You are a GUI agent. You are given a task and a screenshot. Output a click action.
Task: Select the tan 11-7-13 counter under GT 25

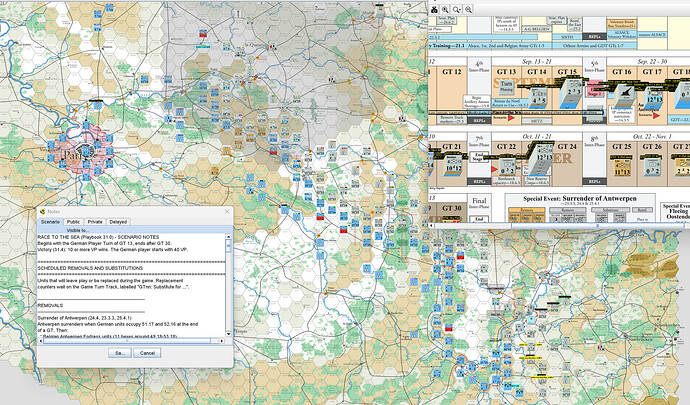pos(624,168)
